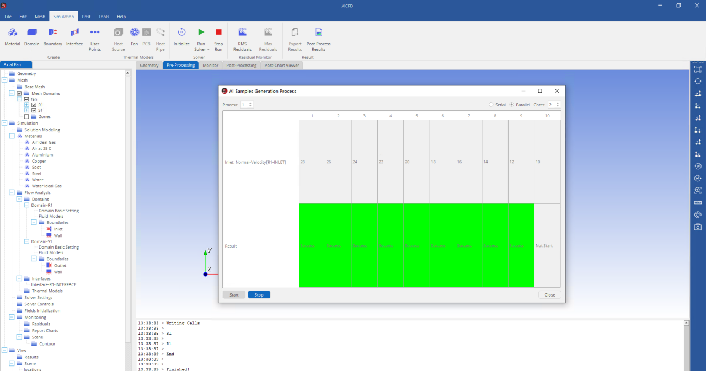Open the RMS Residuals monitor

[x=242, y=38]
